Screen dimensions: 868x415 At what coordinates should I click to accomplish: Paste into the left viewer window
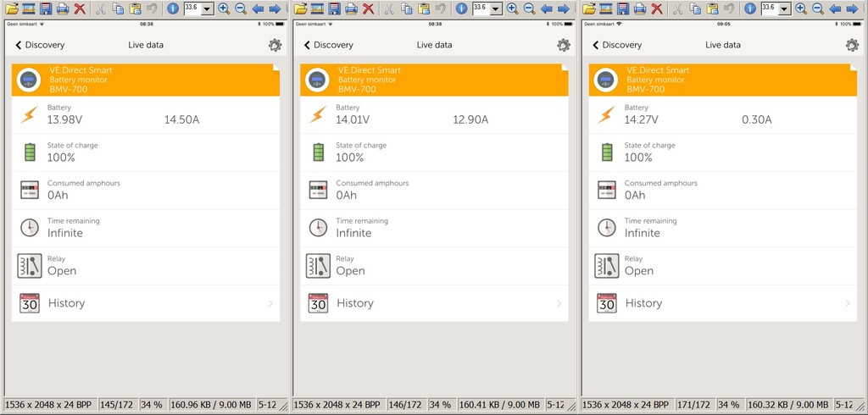click(135, 8)
